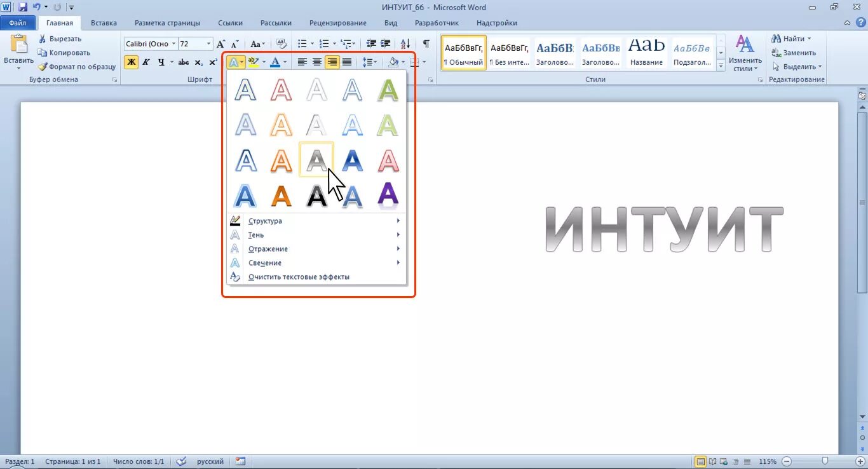This screenshot has width=868, height=469.
Task: Open the Тень shadow submenu
Action: [316, 235]
